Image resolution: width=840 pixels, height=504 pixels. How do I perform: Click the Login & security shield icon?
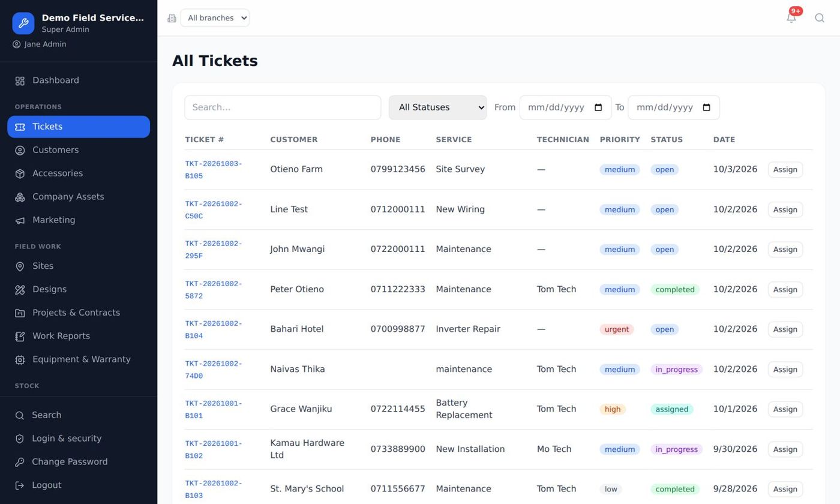20,439
